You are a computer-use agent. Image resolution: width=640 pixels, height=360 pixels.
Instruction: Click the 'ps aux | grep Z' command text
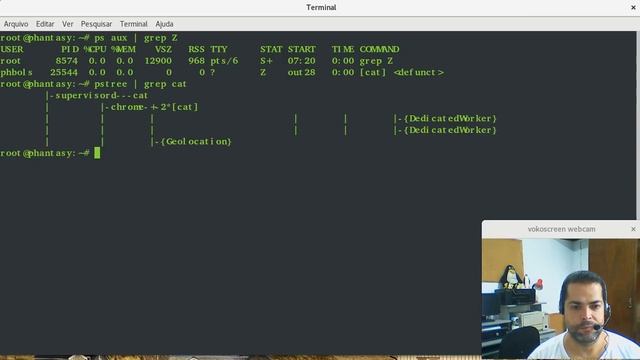[136, 38]
